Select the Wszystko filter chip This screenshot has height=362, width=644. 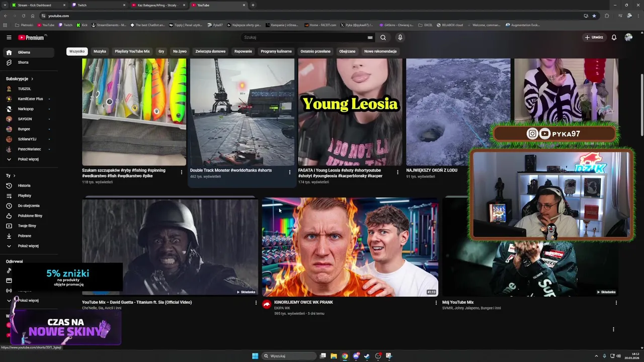pyautogui.click(x=77, y=51)
